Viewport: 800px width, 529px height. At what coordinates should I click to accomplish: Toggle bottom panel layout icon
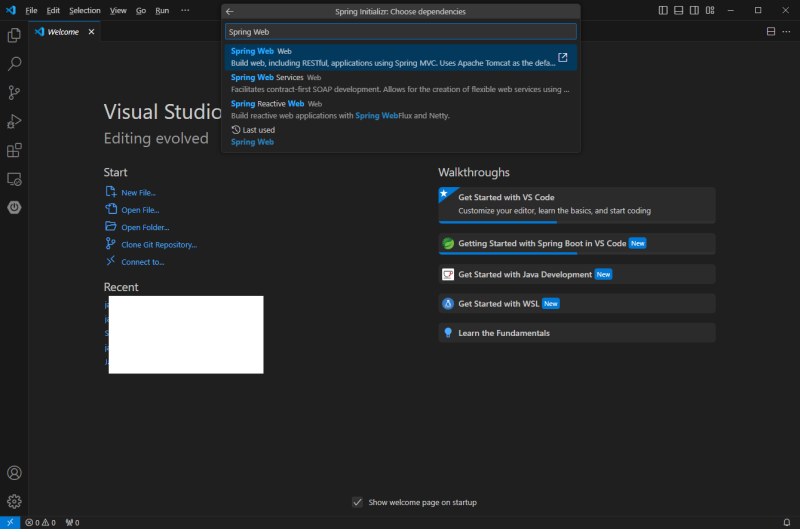point(679,10)
